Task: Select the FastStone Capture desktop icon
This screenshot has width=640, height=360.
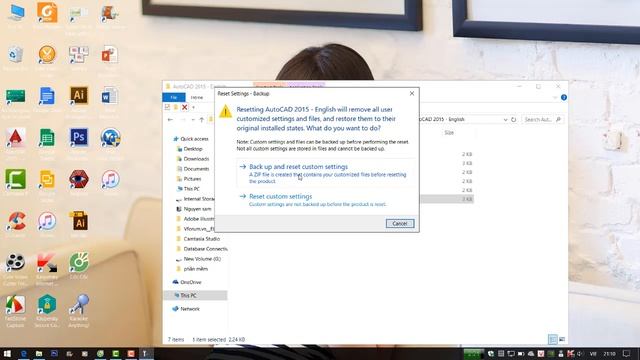Action: coord(16,310)
